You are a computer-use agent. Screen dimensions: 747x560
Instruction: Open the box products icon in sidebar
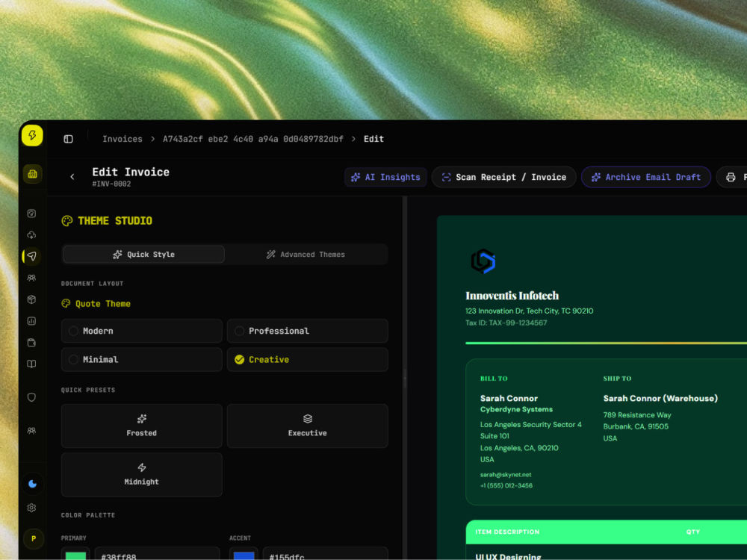pyautogui.click(x=31, y=299)
